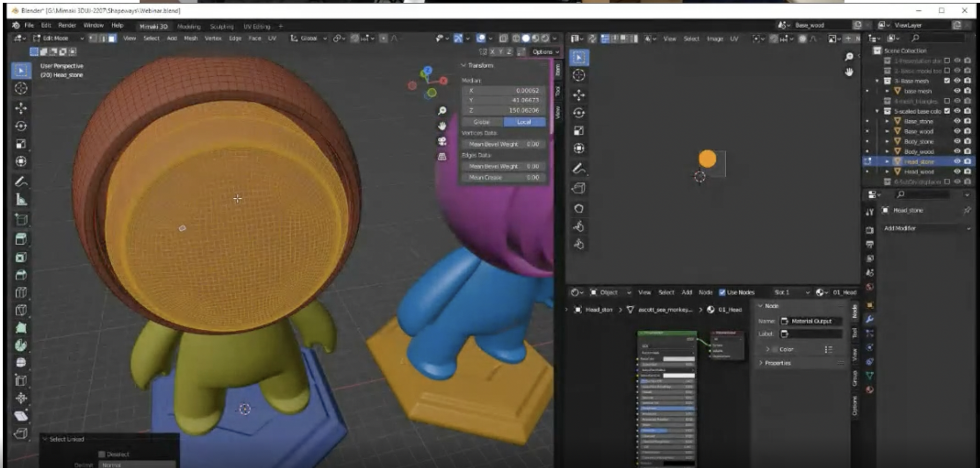
Task: Select the Bevel tool
Action: click(x=21, y=275)
